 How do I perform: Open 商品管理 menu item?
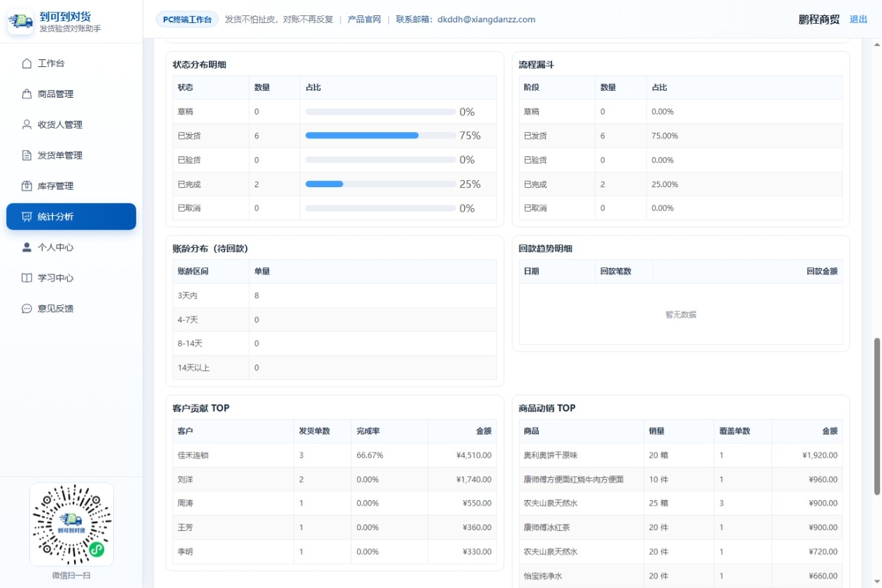coord(71,94)
